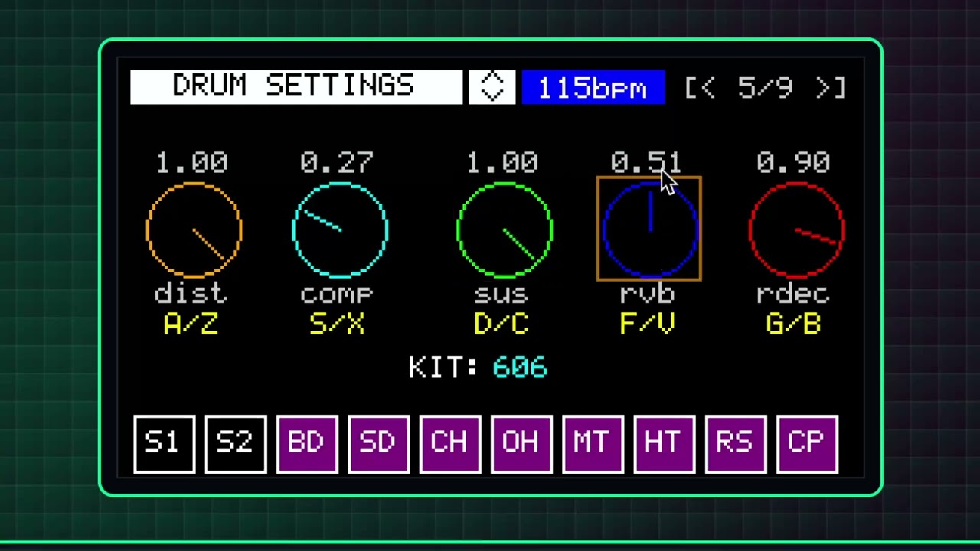This screenshot has width=980, height=551.
Task: Change the kit value 606
Action: [x=520, y=367]
